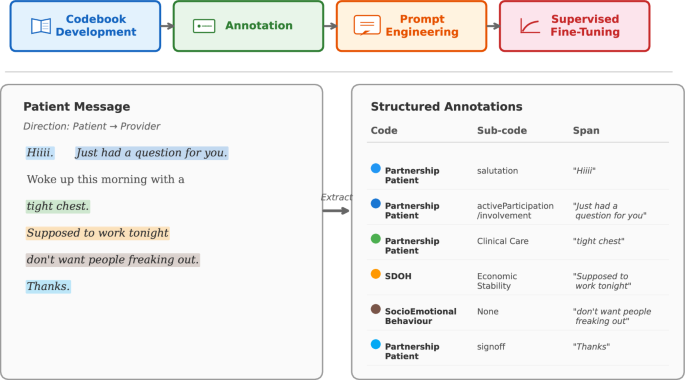Click the 'SocioEmotional Behaviour' code label
The width and height of the screenshot is (685, 380).
pyautogui.click(x=421, y=316)
